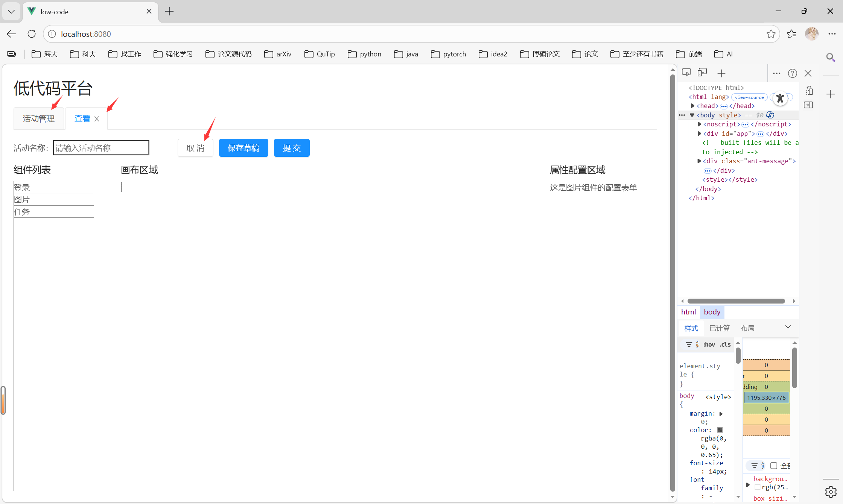Toggle device emulation icon in DevTools
The image size is (843, 504).
pos(702,73)
